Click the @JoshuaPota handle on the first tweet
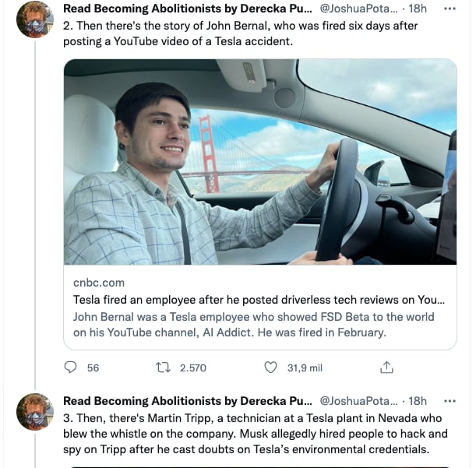Image resolution: width=476 pixels, height=468 pixels. (358, 9)
